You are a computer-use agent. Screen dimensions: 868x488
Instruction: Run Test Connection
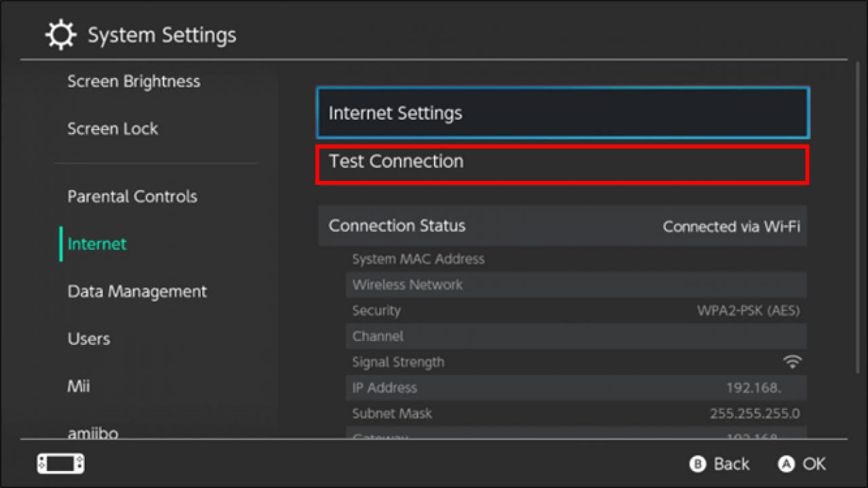click(563, 162)
